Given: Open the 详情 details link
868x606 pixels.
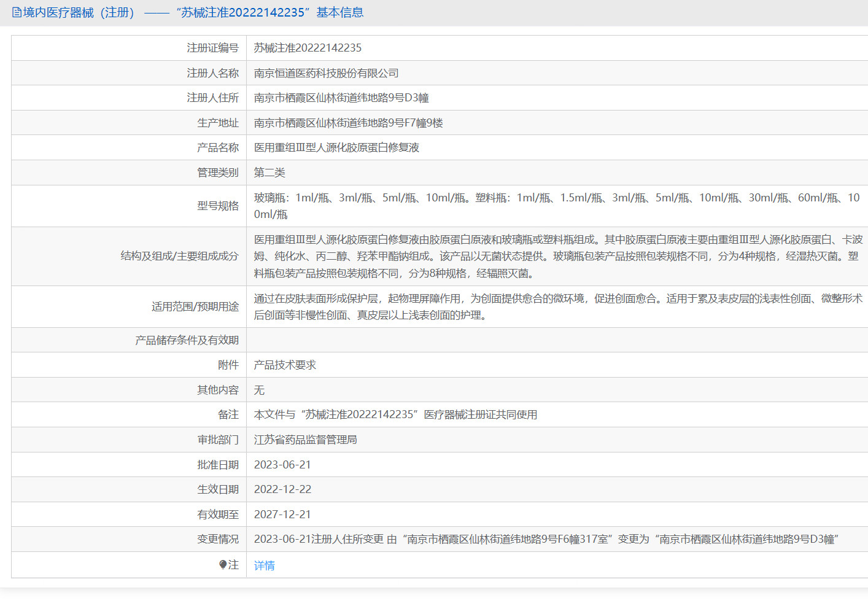Looking at the screenshot, I should [265, 565].
